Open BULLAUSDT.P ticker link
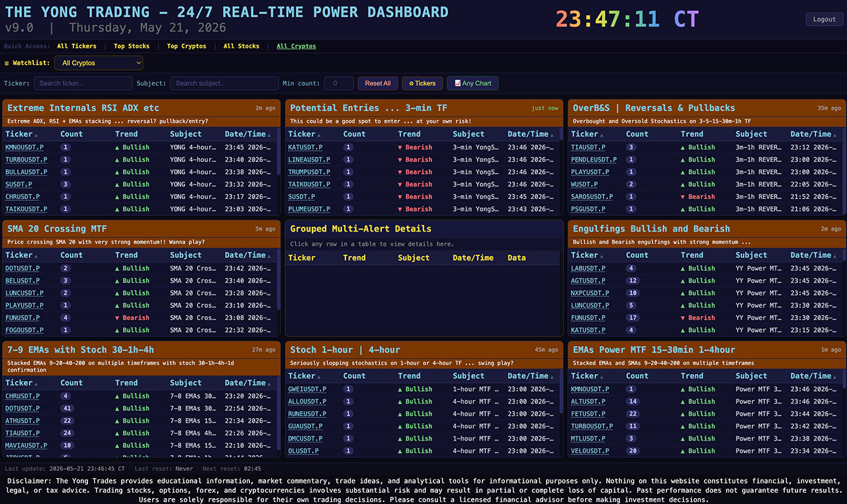The height and width of the screenshot is (504, 847). coord(26,172)
